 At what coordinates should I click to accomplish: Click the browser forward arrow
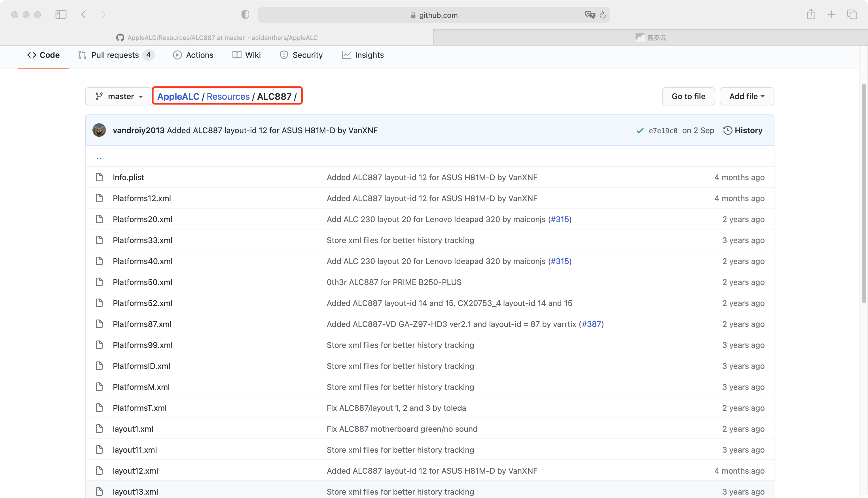(x=103, y=14)
